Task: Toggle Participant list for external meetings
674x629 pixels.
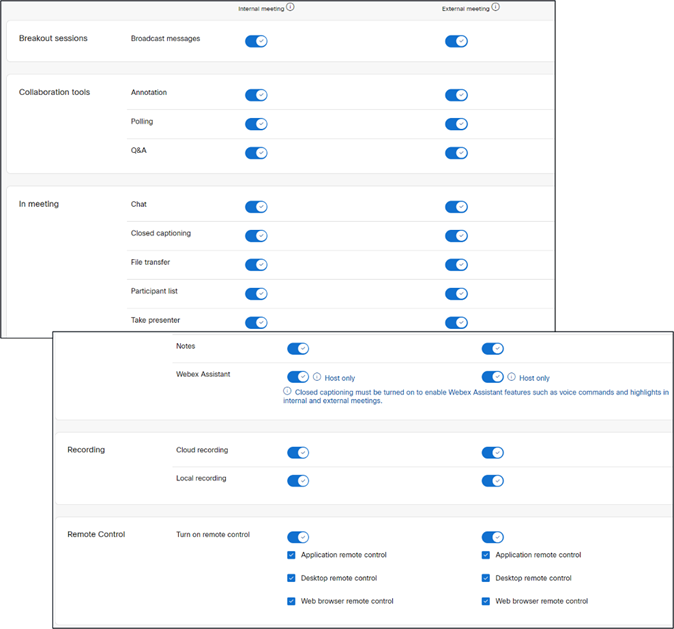Action: click(456, 294)
